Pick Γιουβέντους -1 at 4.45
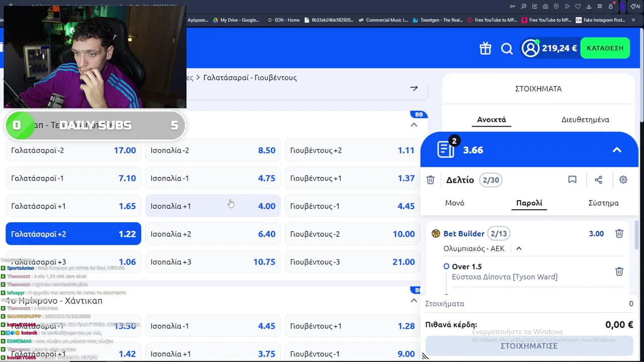This screenshot has height=362, width=644. 352,206
